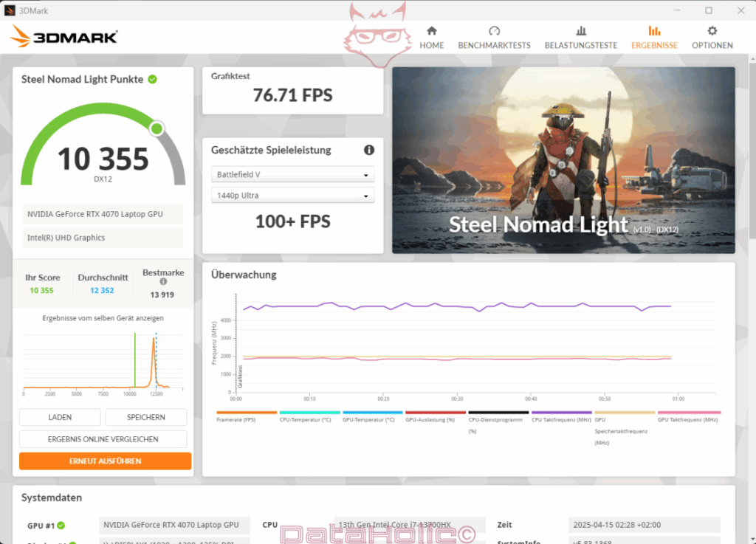This screenshot has height=544, width=756.
Task: Toggle the CPU-Dienstprogramm (%) legend entry
Action: (498, 422)
